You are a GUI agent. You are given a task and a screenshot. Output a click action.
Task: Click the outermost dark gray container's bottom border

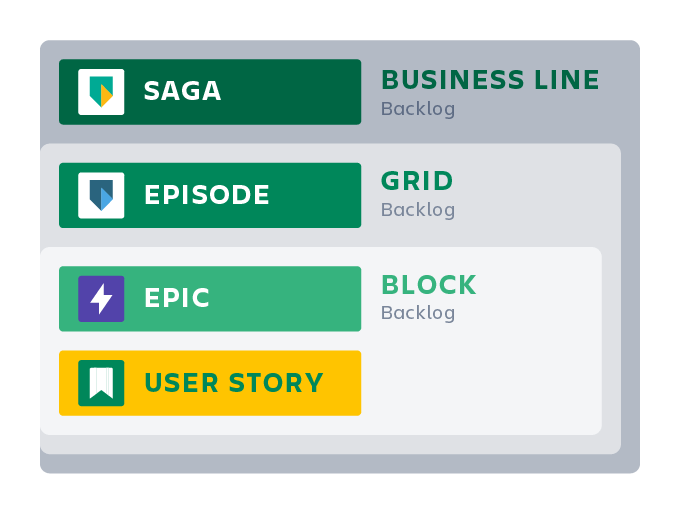(x=340, y=464)
